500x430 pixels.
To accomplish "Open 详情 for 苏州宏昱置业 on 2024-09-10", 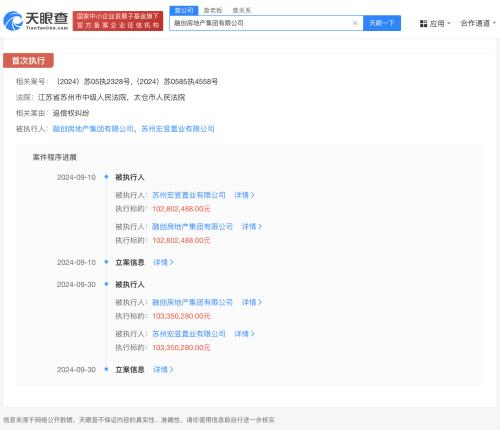I will (x=244, y=195).
